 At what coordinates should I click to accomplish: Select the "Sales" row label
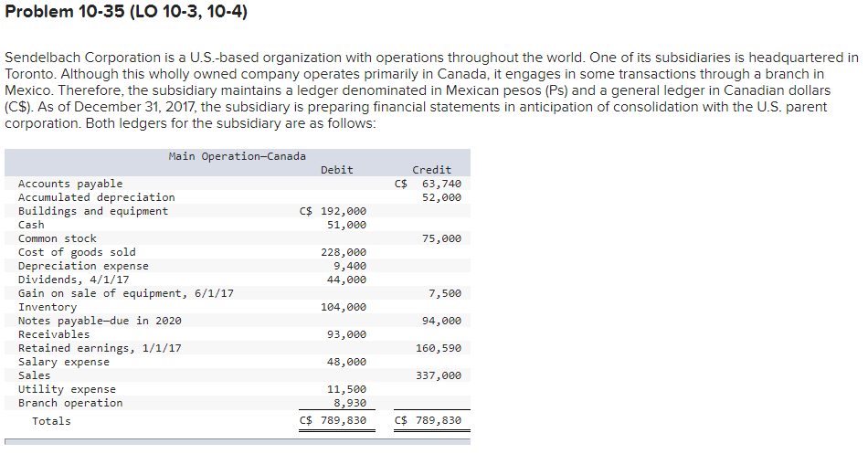point(35,376)
